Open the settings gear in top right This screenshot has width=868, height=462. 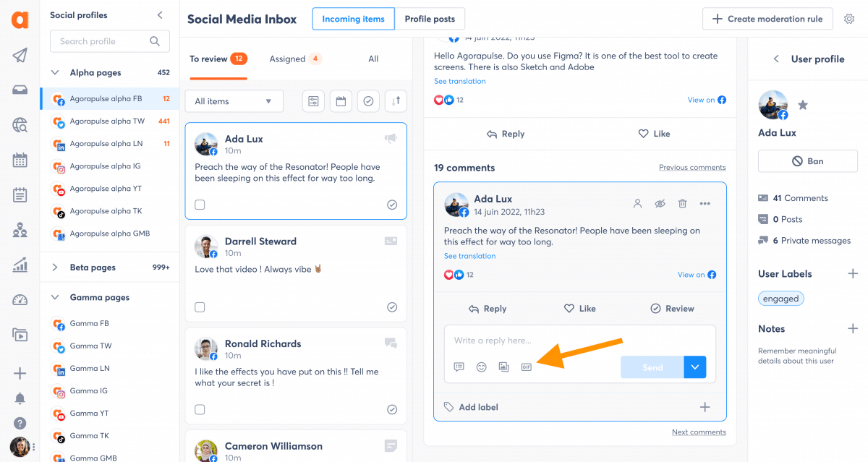point(849,19)
